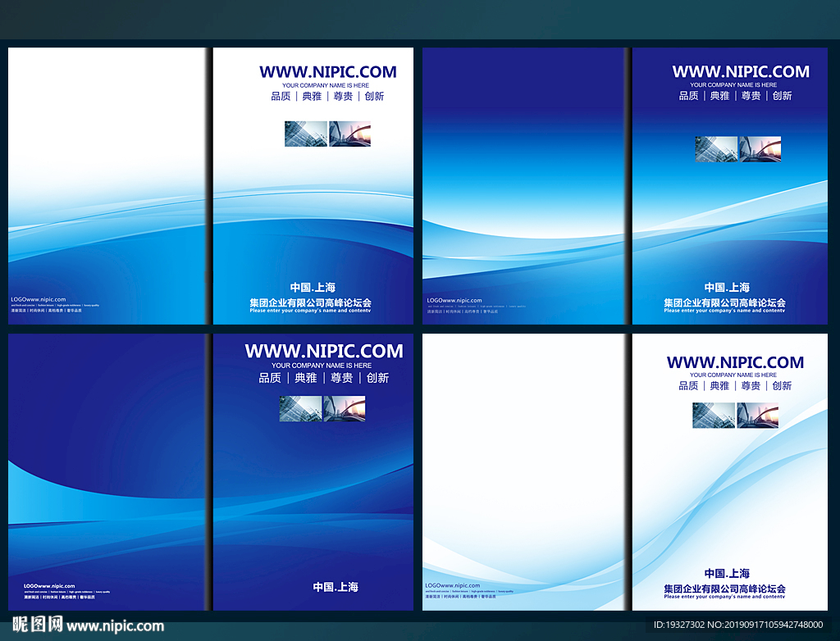Click 'YOUR COMPANY NAME IS HERE' on top-right blue cover
The width and height of the screenshot is (840, 641).
coord(733,84)
